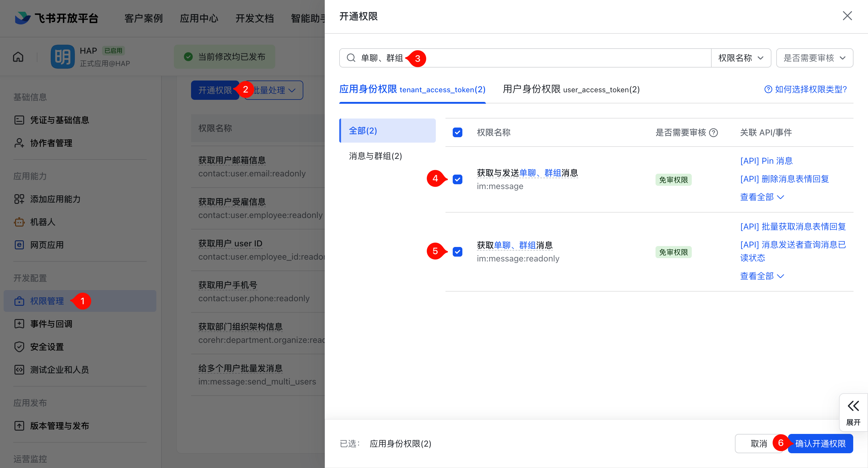Toggle the select-all checkbox in table header

(457, 133)
